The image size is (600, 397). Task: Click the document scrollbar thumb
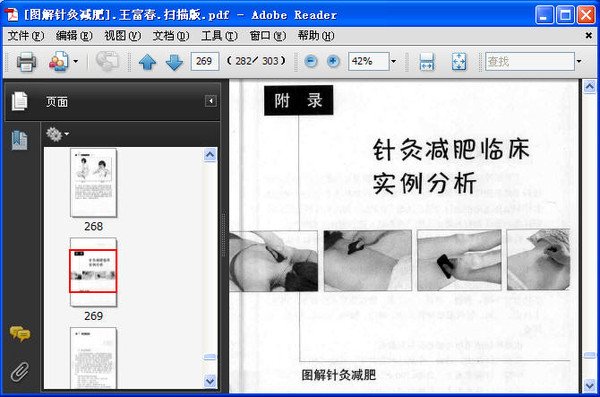589,355
